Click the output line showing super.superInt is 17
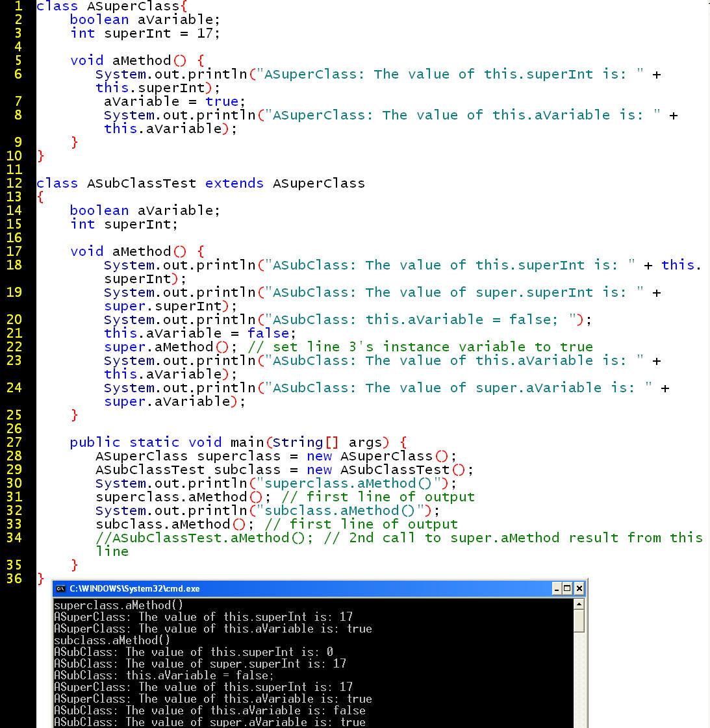This screenshot has height=728, width=710. tap(199, 664)
